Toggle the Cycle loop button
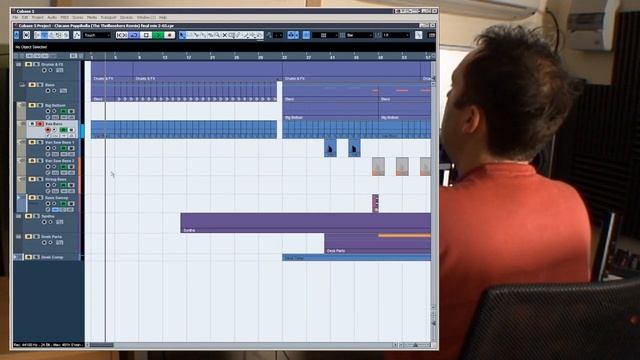640x360 pixels. tap(134, 35)
